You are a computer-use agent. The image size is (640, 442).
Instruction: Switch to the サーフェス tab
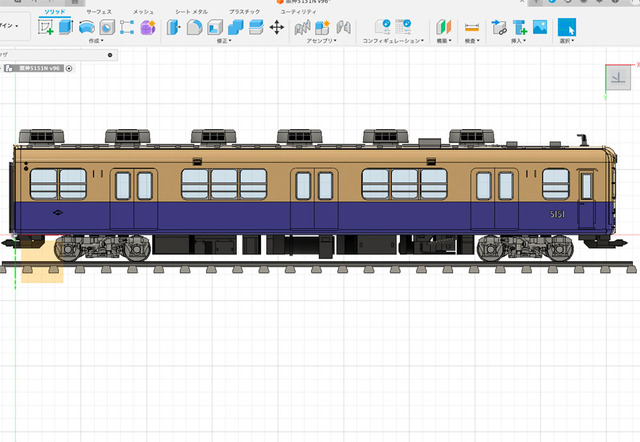99,12
